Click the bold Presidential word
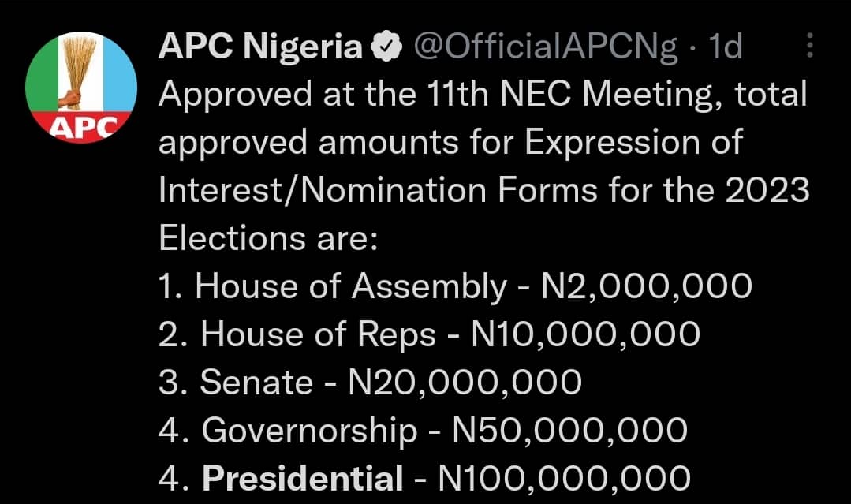851x504 pixels. (303, 479)
